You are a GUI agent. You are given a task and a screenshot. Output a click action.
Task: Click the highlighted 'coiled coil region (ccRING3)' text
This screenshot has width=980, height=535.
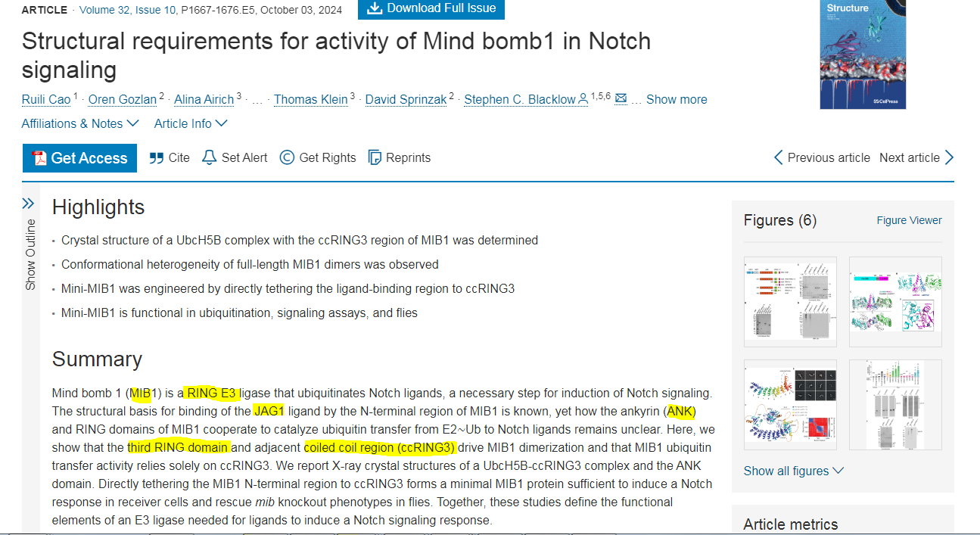click(379, 447)
